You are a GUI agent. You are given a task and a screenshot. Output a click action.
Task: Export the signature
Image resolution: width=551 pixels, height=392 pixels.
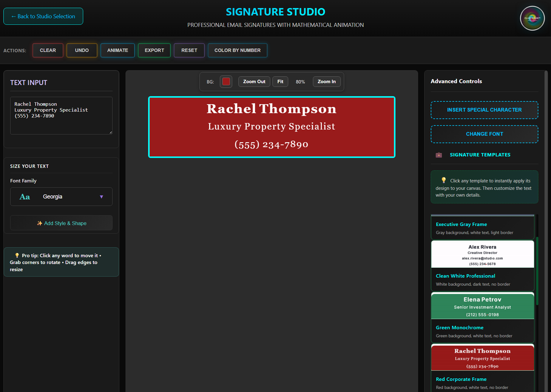click(154, 50)
